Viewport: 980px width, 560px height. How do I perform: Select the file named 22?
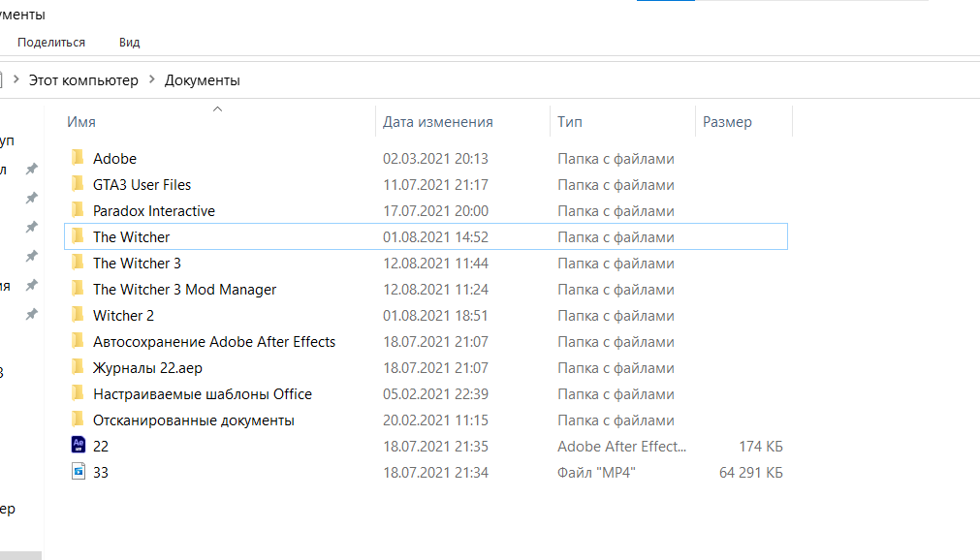click(x=101, y=447)
